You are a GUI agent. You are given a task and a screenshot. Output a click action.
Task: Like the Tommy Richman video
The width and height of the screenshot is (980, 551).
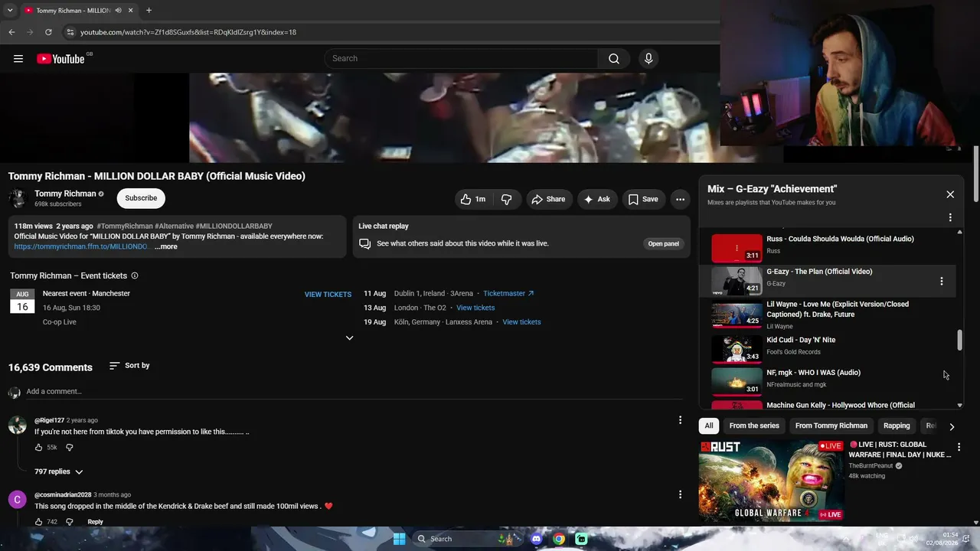[x=473, y=199]
